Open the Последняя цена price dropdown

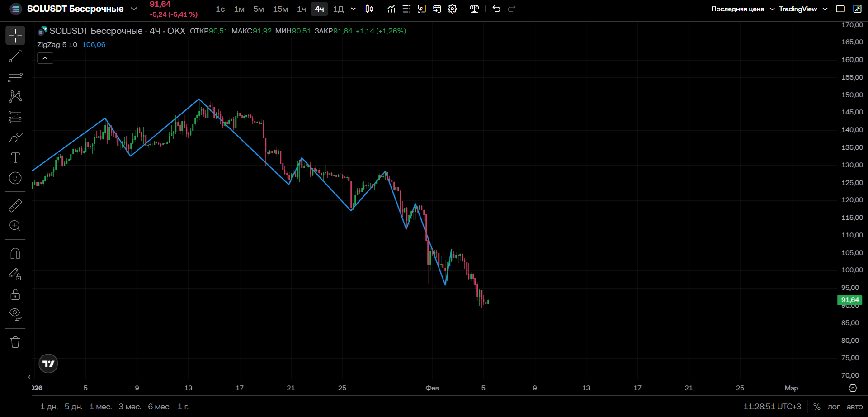[743, 9]
